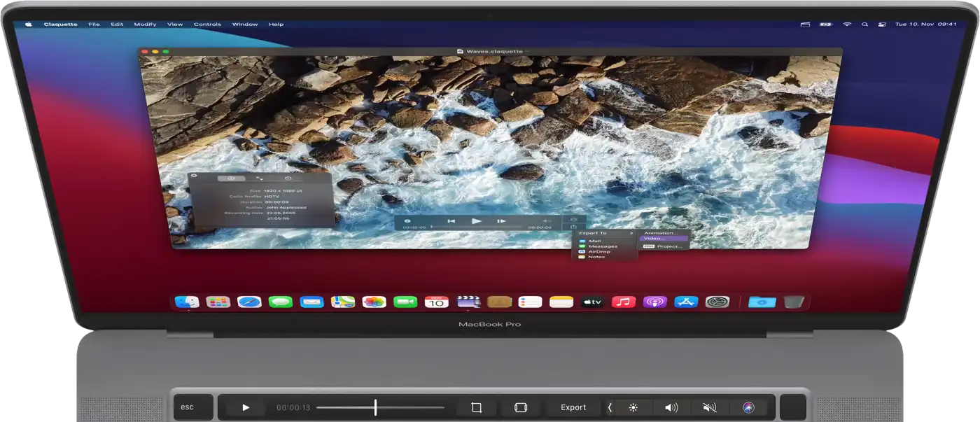The image size is (980, 422).
Task: Tap the brightness icon on the Touch Bar
Action: 633,407
